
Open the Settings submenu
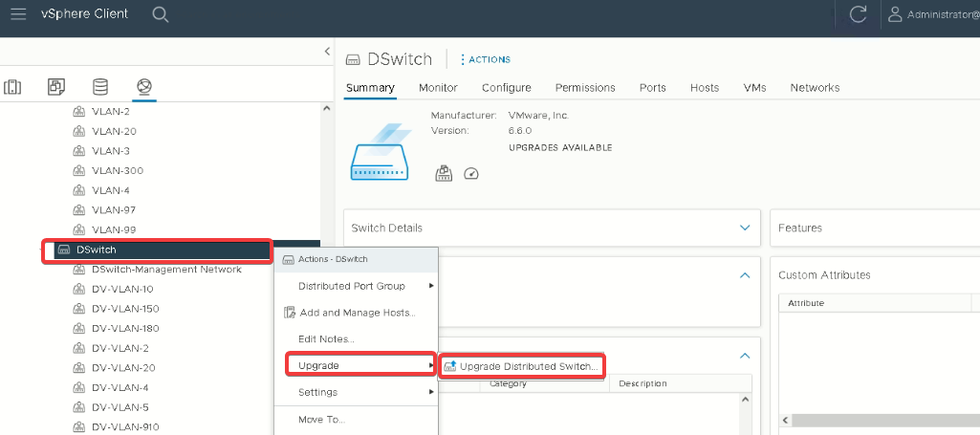(357, 393)
